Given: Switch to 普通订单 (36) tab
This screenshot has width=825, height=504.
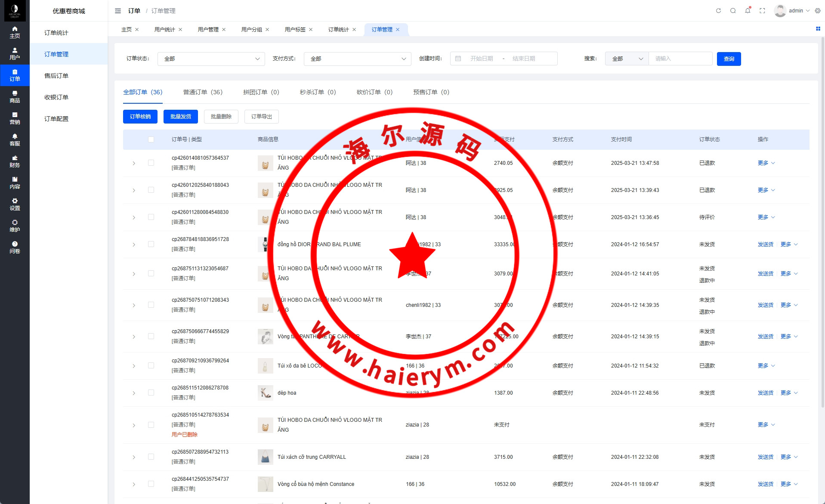Looking at the screenshot, I should pos(203,92).
